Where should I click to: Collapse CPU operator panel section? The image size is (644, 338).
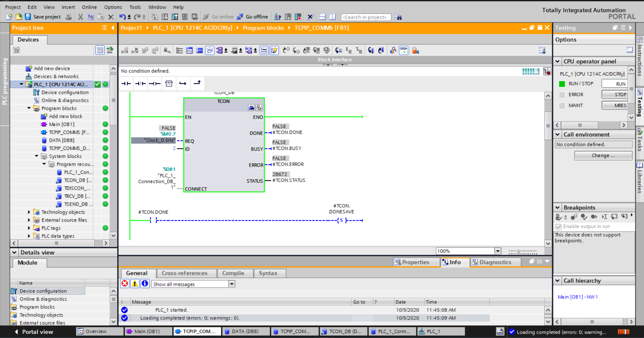click(x=558, y=61)
